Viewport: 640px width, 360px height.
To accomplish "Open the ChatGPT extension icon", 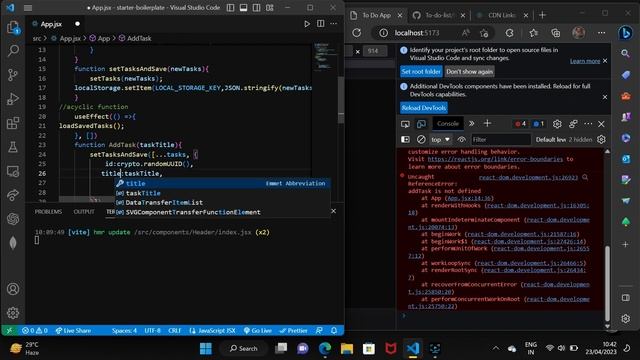I will point(13,219).
